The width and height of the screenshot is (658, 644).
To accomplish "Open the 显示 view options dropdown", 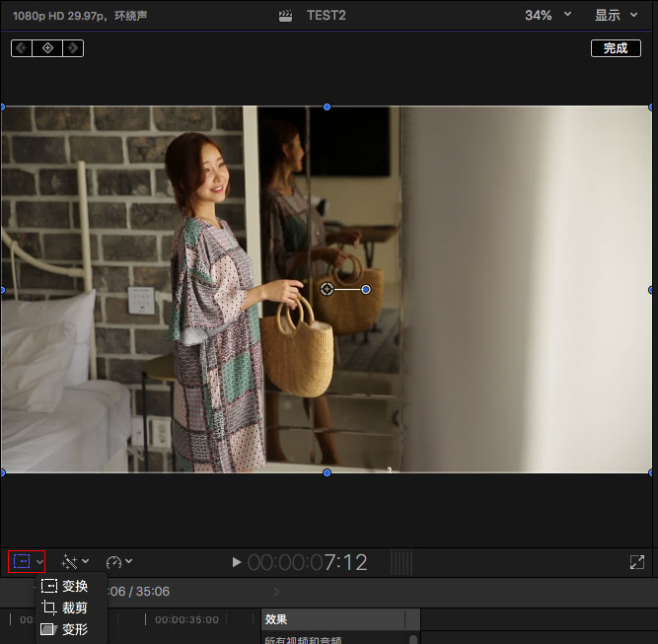I will point(616,15).
